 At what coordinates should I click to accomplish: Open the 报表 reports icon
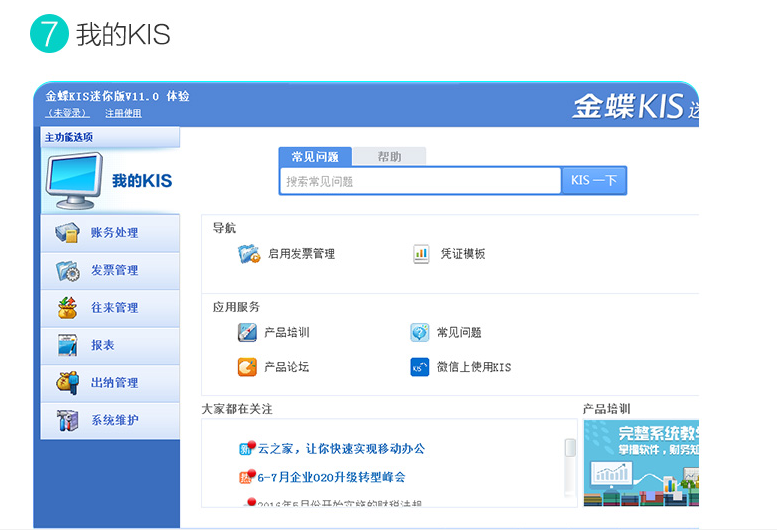[67, 345]
